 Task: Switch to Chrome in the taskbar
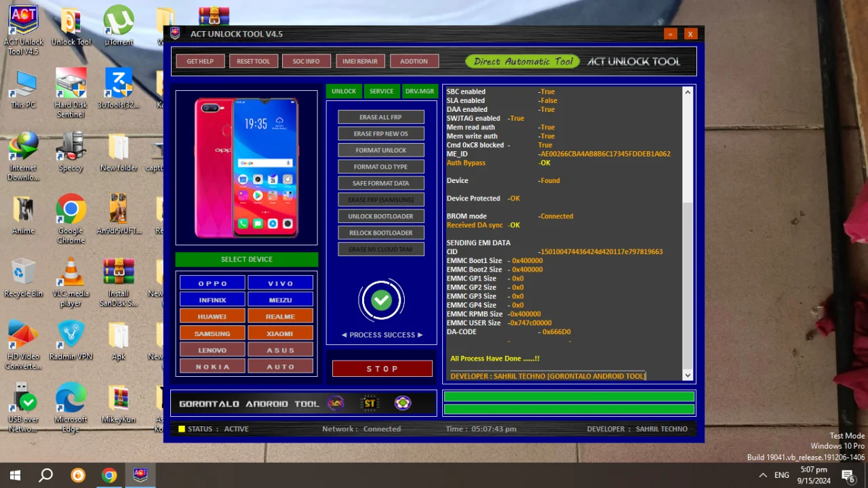(x=109, y=475)
